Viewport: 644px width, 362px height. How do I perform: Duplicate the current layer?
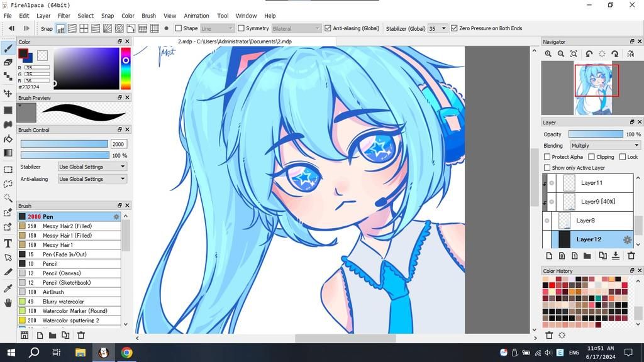click(602, 256)
